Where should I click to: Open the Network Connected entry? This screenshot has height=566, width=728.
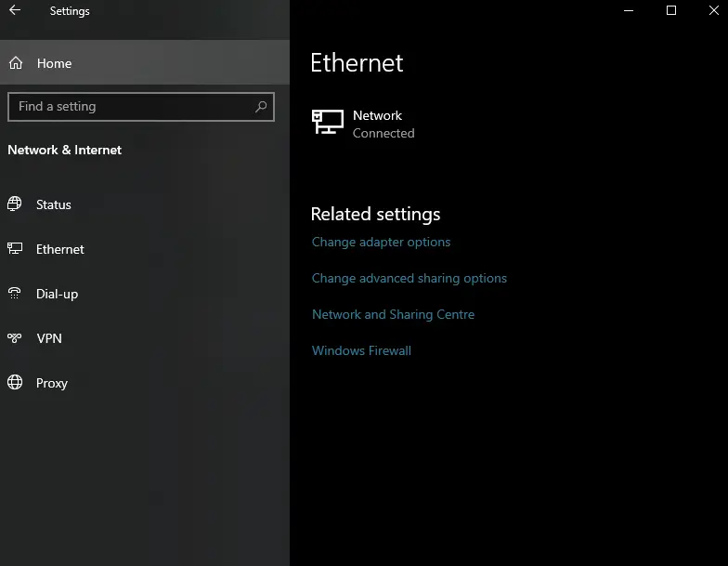pyautogui.click(x=363, y=124)
